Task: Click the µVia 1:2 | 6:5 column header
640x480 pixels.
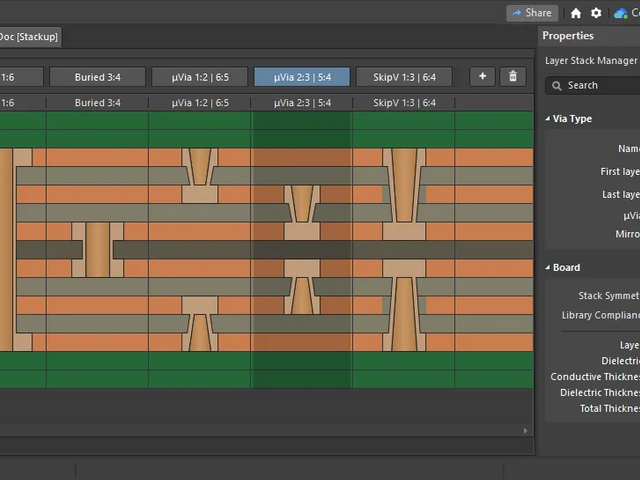Action: [x=200, y=103]
